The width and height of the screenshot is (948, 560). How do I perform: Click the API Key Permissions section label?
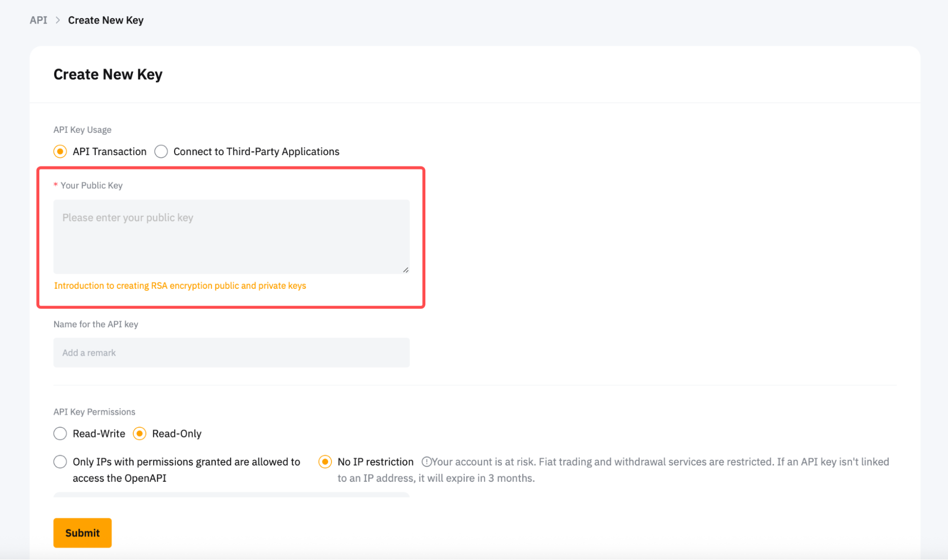(x=94, y=412)
